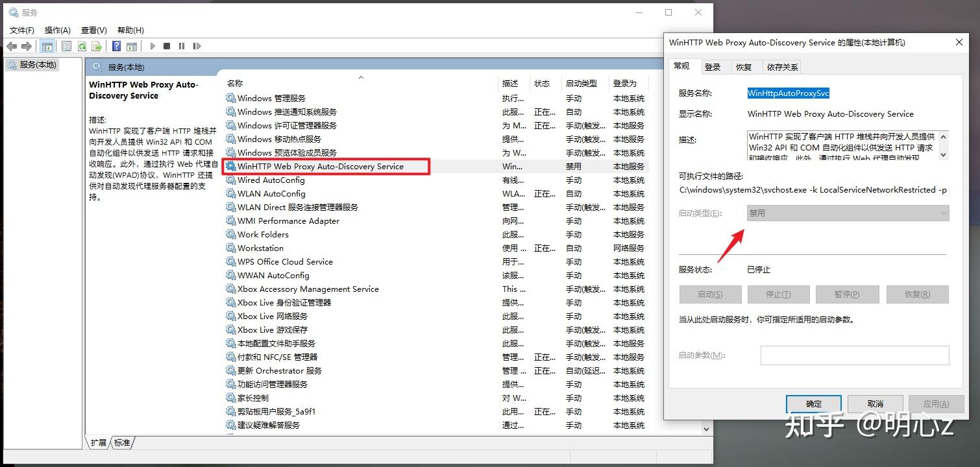Click the Start Service play icon
This screenshot has width=980, height=467.
click(152, 46)
